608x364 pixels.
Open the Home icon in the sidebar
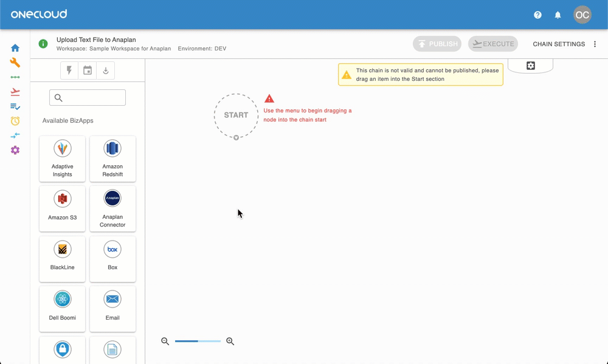coord(15,48)
